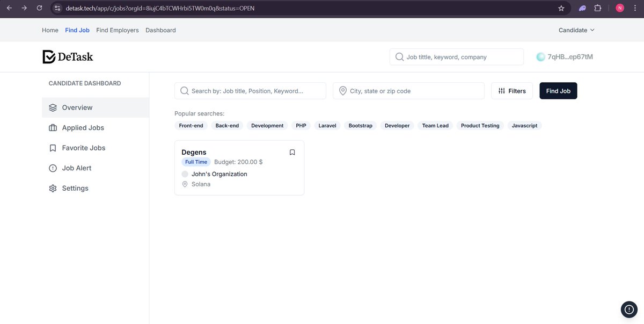Click the Applied Jobs briefcase icon

(53, 128)
